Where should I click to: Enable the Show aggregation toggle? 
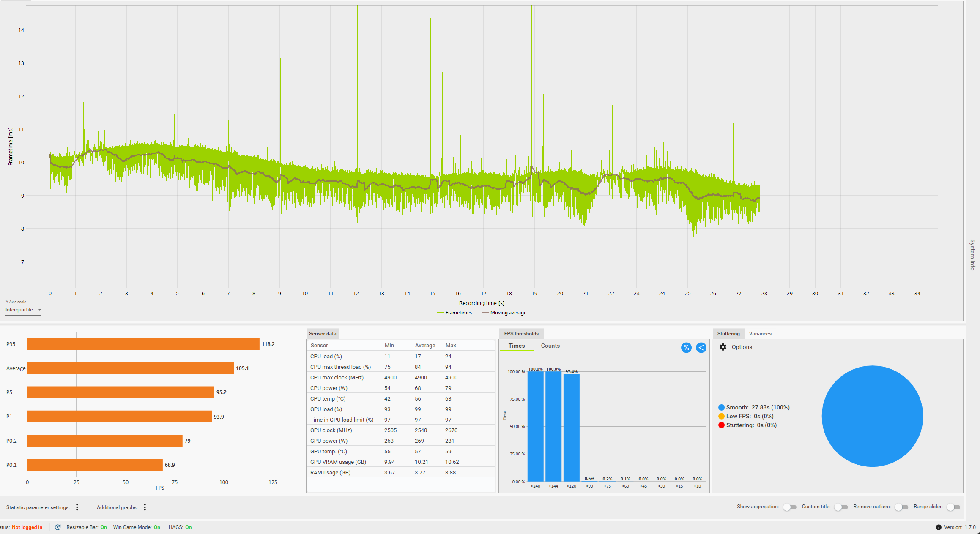pyautogui.click(x=789, y=507)
